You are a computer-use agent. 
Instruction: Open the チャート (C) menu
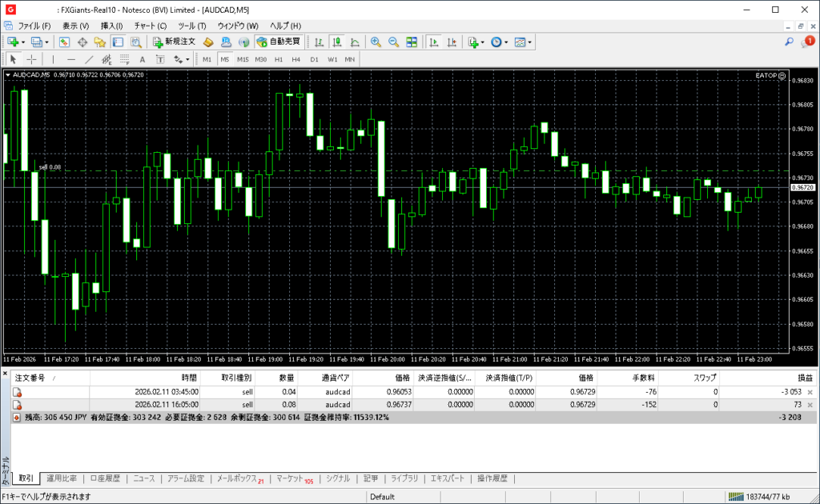tap(151, 26)
